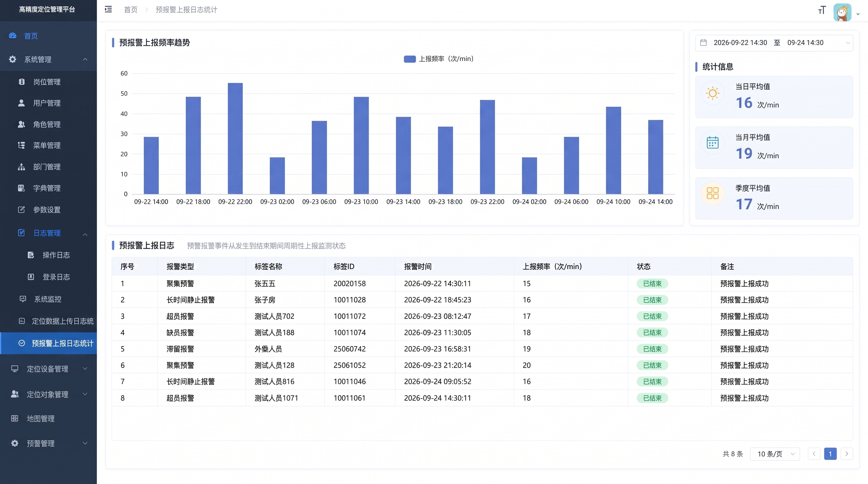868x484 pixels.
Task: Open the avatar dropdown arrow
Action: pos(858,14)
